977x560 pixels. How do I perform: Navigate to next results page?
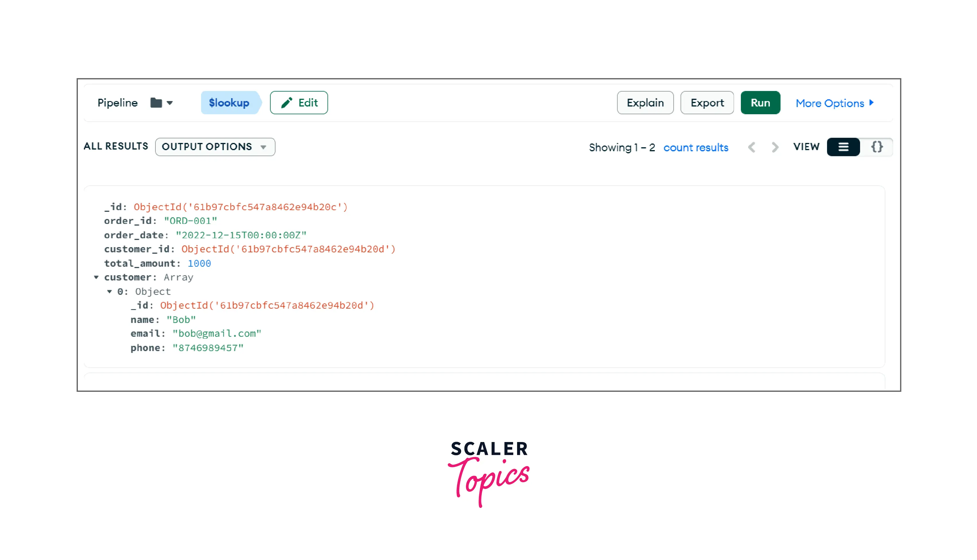click(775, 147)
